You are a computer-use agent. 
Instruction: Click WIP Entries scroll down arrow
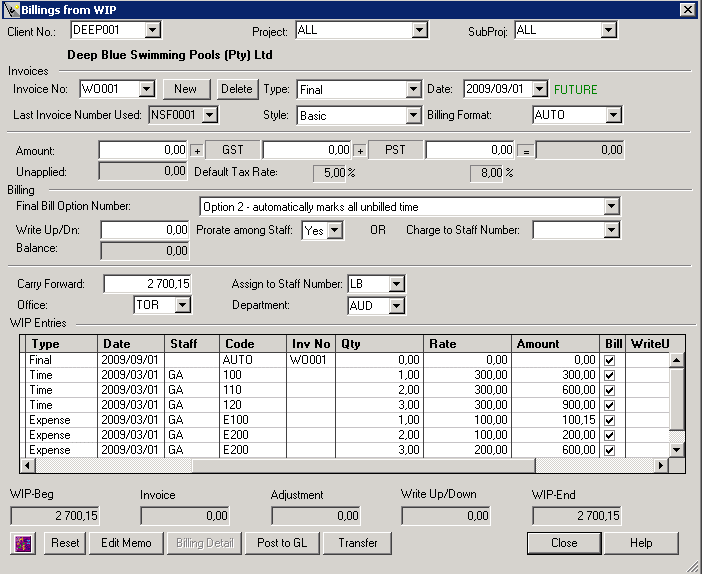tap(676, 450)
